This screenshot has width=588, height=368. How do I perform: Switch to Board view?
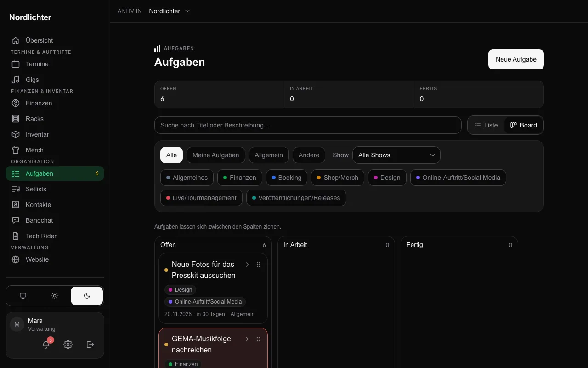click(524, 125)
